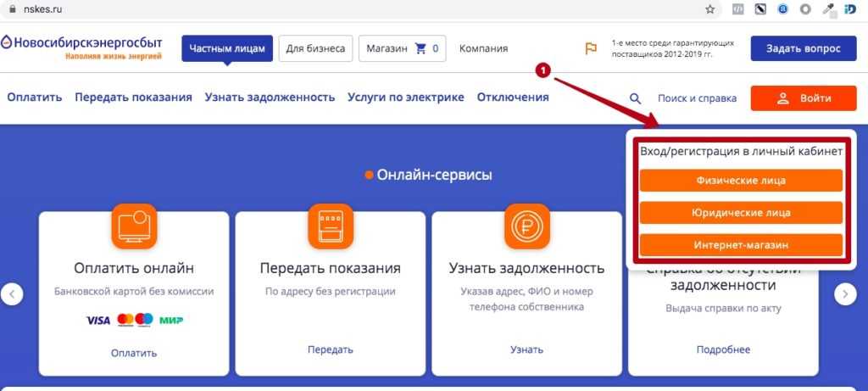
Task: Open Услуги по электрике navigation item
Action: [x=405, y=97]
